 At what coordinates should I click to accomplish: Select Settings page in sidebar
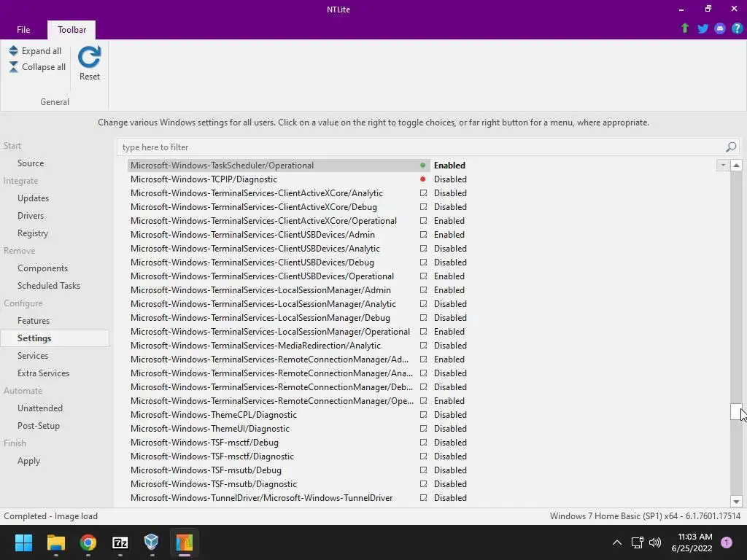click(x=55, y=338)
